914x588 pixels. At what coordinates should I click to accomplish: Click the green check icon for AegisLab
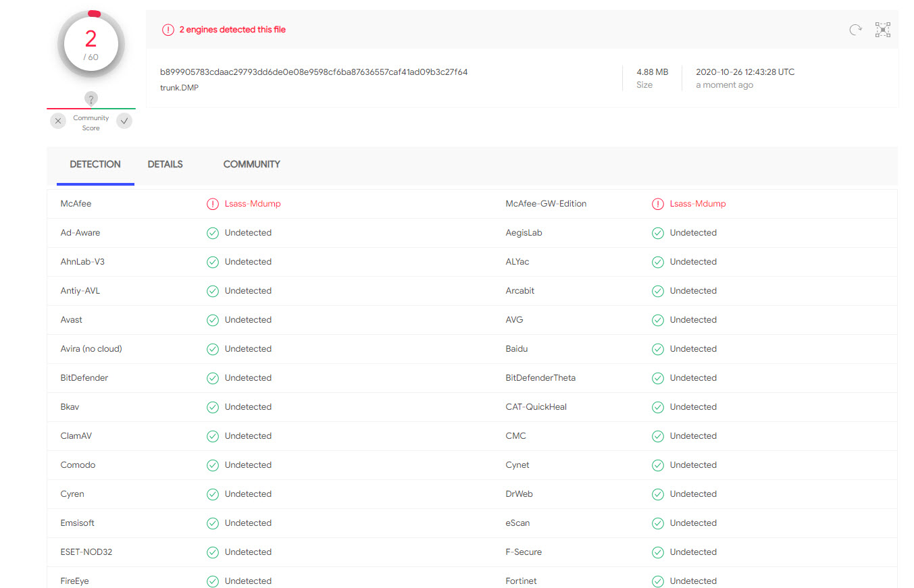658,233
